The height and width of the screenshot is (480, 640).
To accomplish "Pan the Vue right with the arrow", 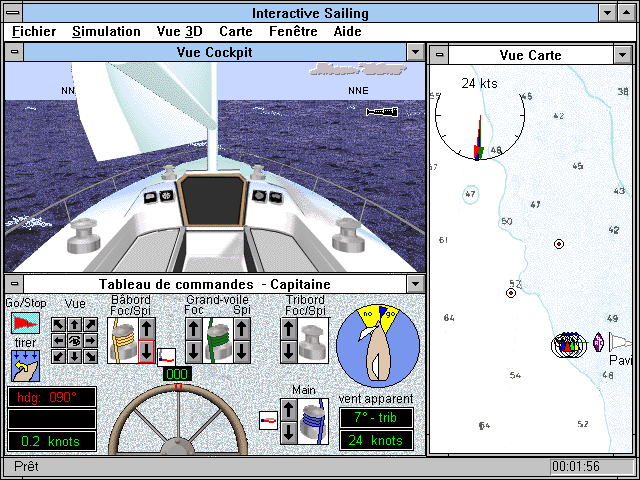I will (91, 340).
